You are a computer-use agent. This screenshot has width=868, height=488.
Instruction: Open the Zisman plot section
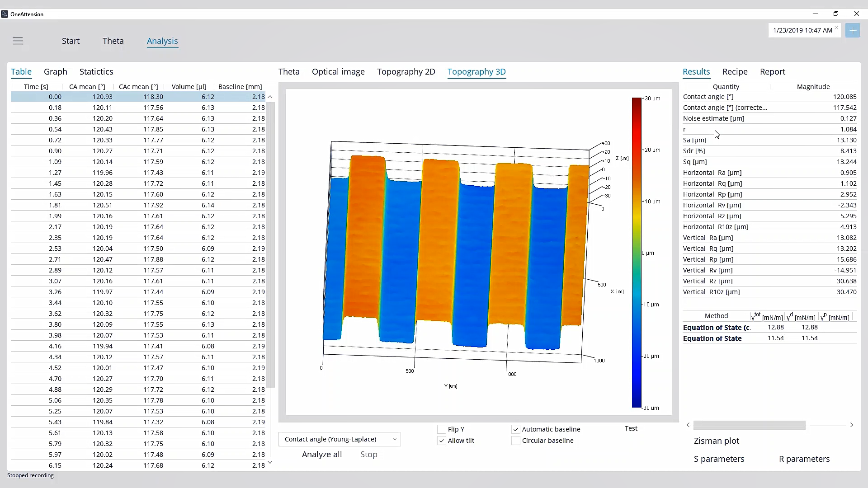pyautogui.click(x=716, y=441)
